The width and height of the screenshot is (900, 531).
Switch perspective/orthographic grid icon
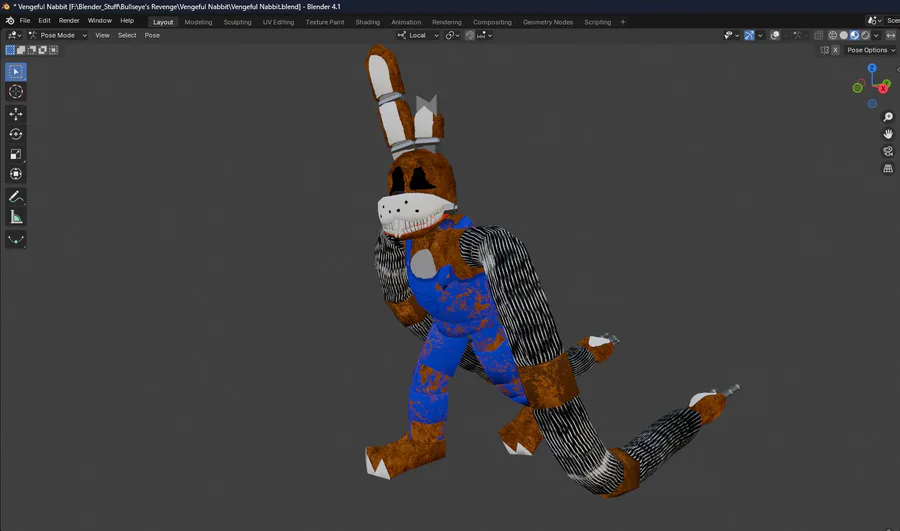point(888,169)
